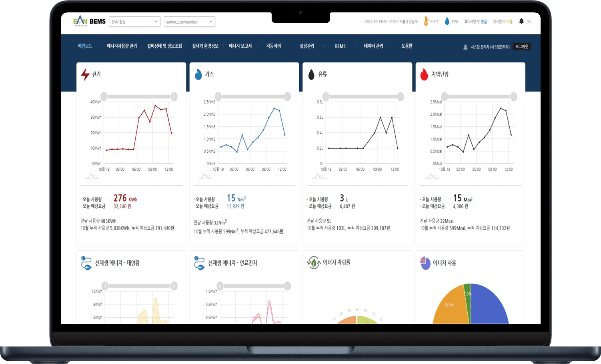Image resolution: width=601 pixels, height=364 pixels.
Task: Click the solar renewable energy plug icon
Action: (86, 263)
